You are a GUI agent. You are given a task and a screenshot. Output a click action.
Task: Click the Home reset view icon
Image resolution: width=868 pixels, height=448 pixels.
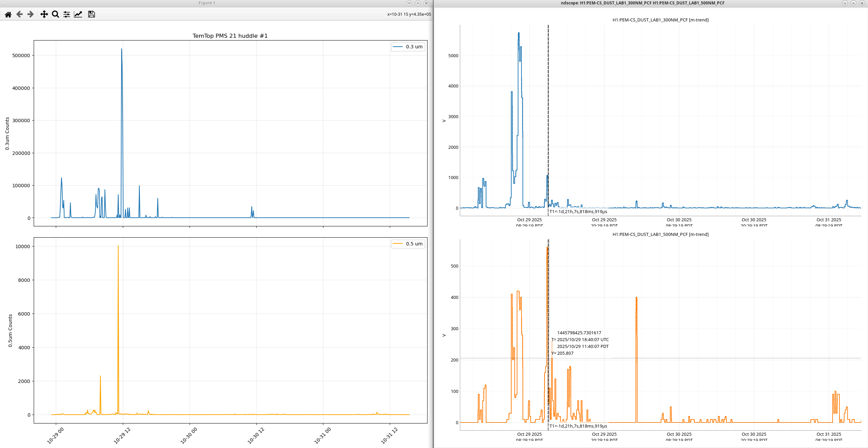click(8, 14)
